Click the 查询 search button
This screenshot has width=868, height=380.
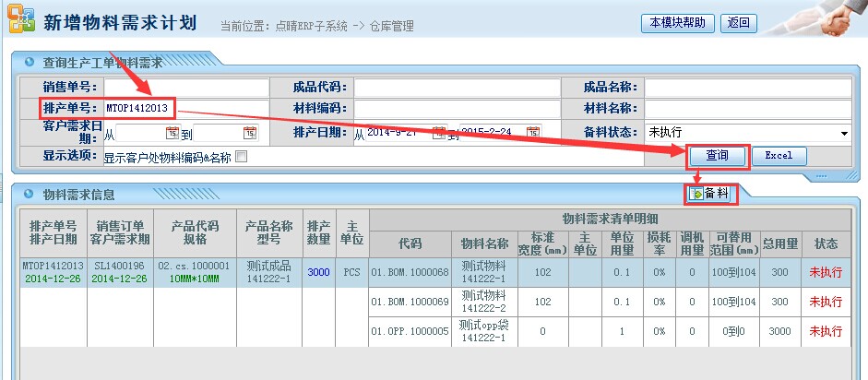[x=717, y=156]
